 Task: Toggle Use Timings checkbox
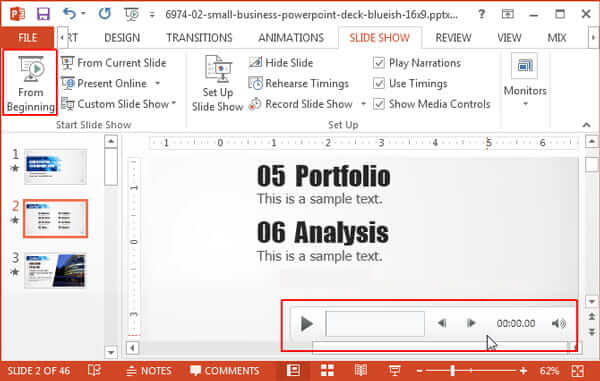[x=378, y=83]
